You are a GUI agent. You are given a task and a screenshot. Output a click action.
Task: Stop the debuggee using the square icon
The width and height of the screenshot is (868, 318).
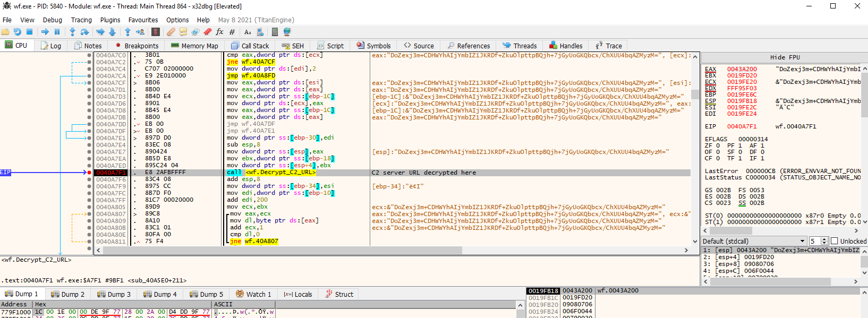pos(30,32)
